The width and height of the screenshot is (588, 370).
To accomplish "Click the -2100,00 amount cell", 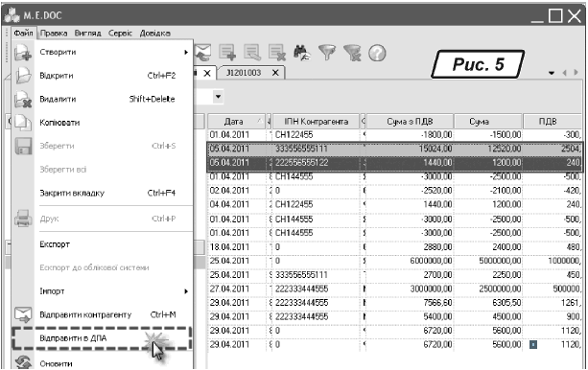I will tap(488, 191).
